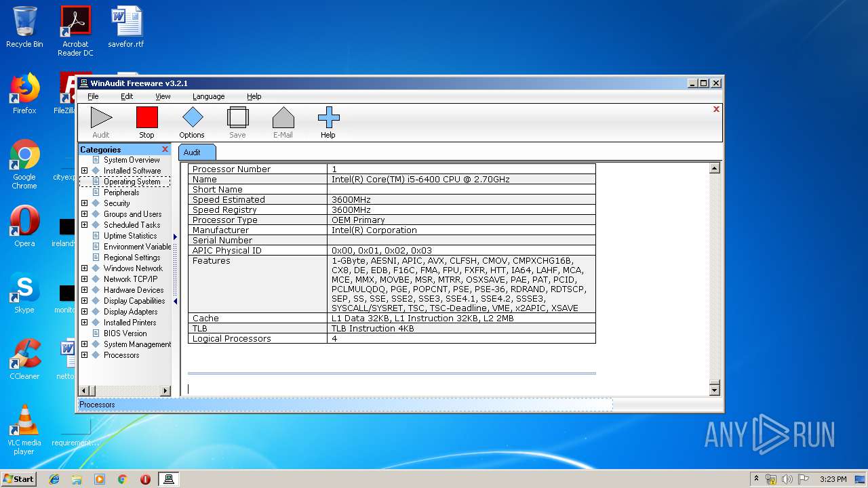Open Help via the plus icon

[x=328, y=118]
